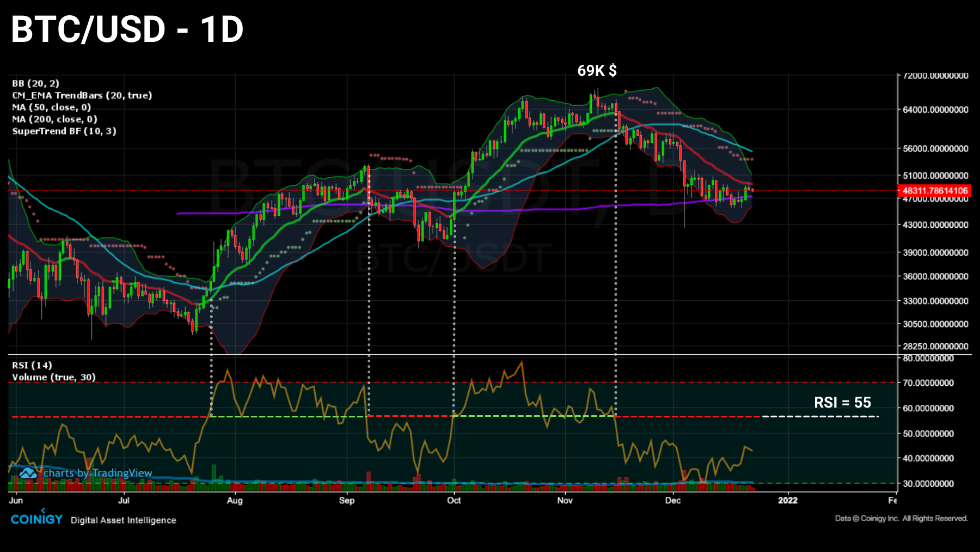Expand the December axis label
This screenshot has height=552, width=980.
(673, 500)
